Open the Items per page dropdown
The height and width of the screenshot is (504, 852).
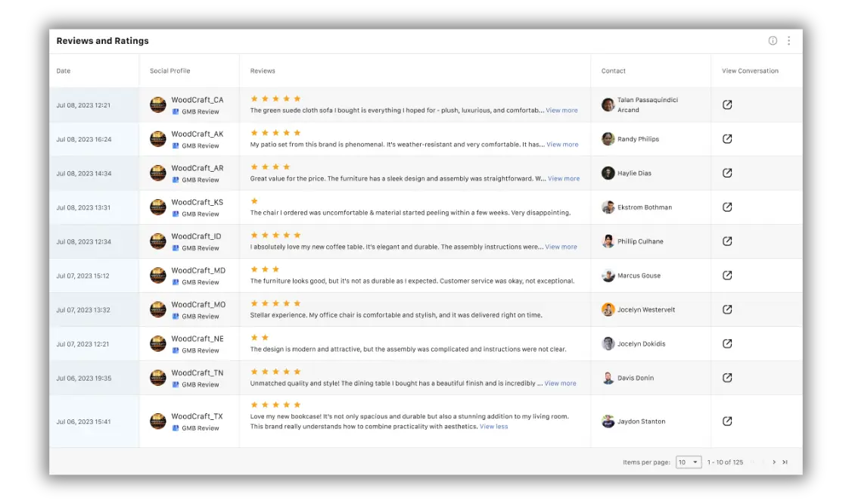click(x=689, y=462)
